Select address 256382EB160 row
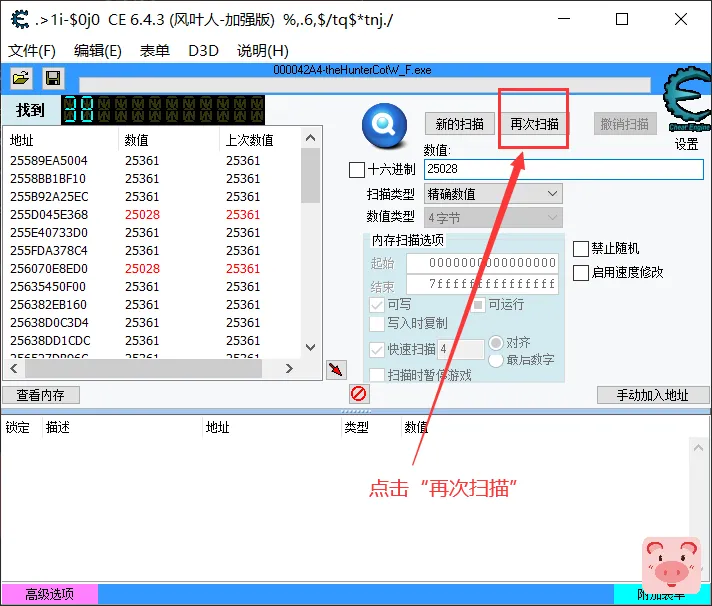This screenshot has width=712, height=606. (152, 305)
